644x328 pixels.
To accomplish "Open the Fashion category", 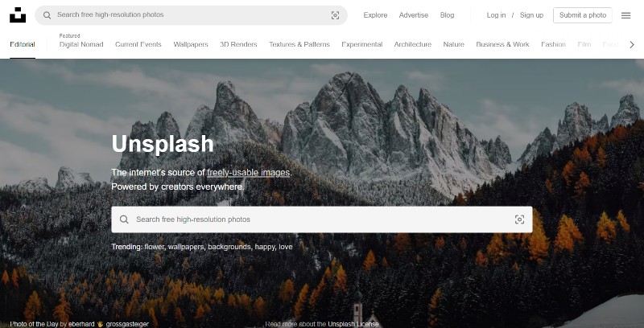I will pos(553,44).
